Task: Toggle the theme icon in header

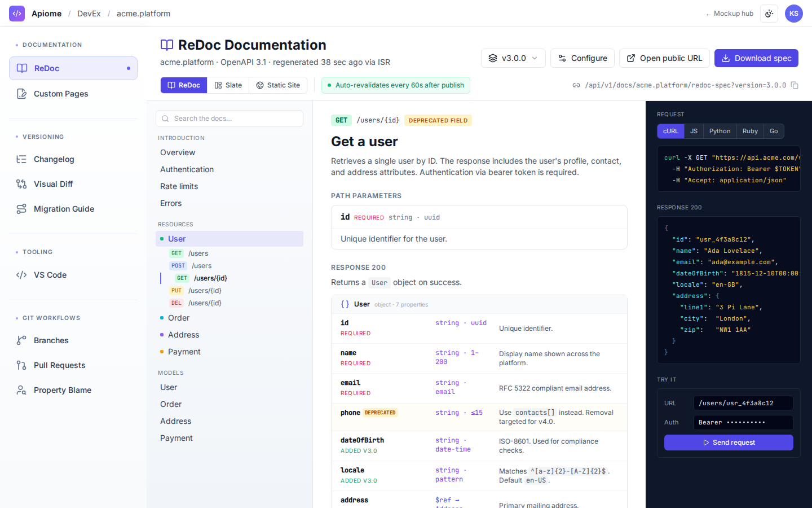Action: coord(769,14)
